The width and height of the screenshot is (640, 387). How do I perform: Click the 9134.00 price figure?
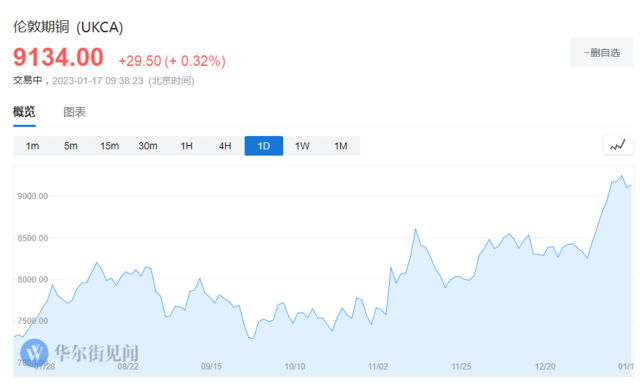58,57
